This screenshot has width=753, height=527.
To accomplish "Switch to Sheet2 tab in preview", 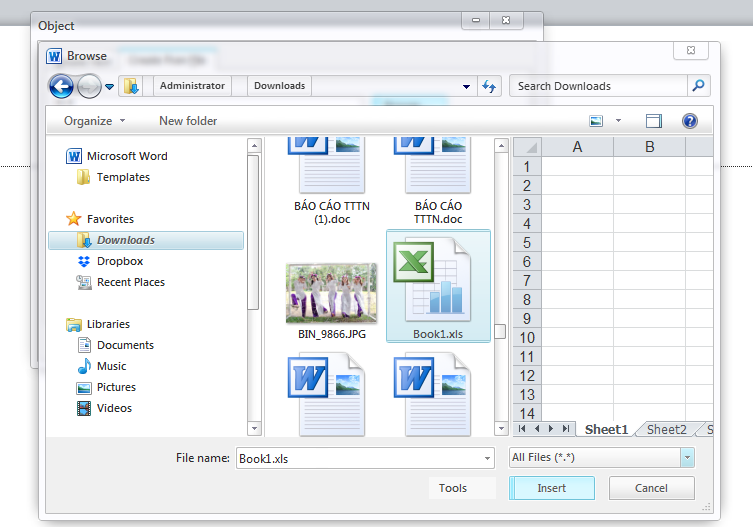I will [667, 429].
